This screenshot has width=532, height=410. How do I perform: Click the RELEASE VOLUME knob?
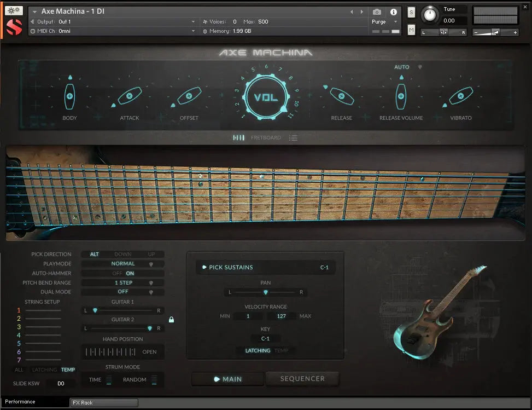[x=401, y=96]
